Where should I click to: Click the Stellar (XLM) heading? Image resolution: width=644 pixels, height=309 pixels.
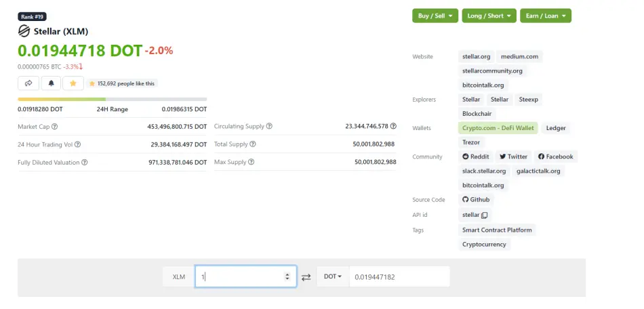pos(61,31)
